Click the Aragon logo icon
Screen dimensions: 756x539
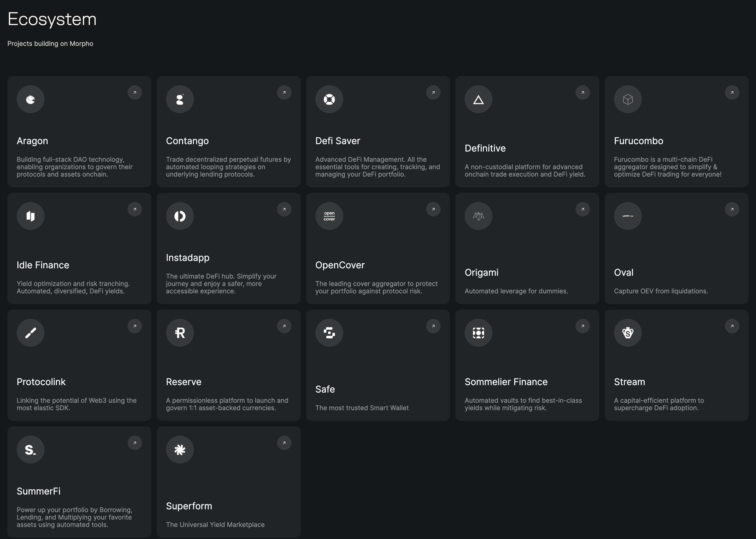31,99
